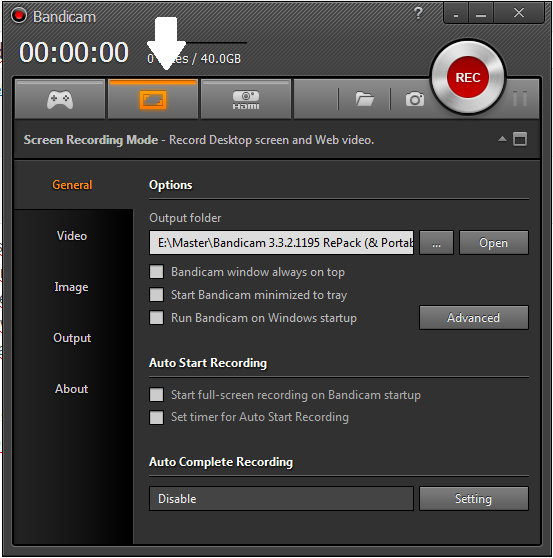
Task: Click the Open folder button
Action: pos(494,243)
